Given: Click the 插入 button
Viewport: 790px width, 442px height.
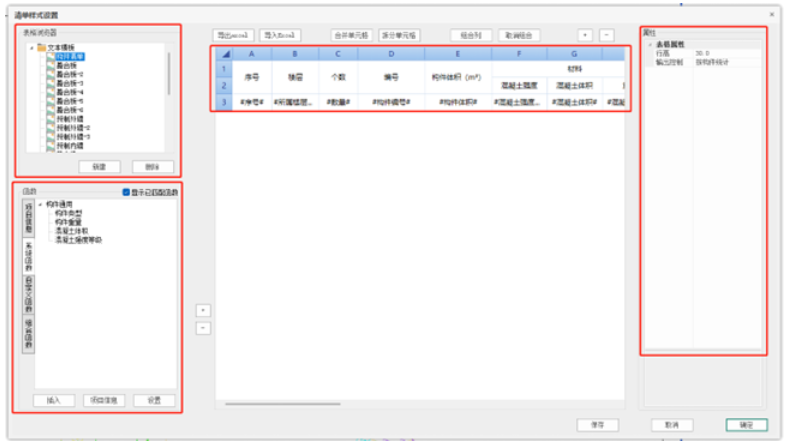Looking at the screenshot, I should pos(54,400).
